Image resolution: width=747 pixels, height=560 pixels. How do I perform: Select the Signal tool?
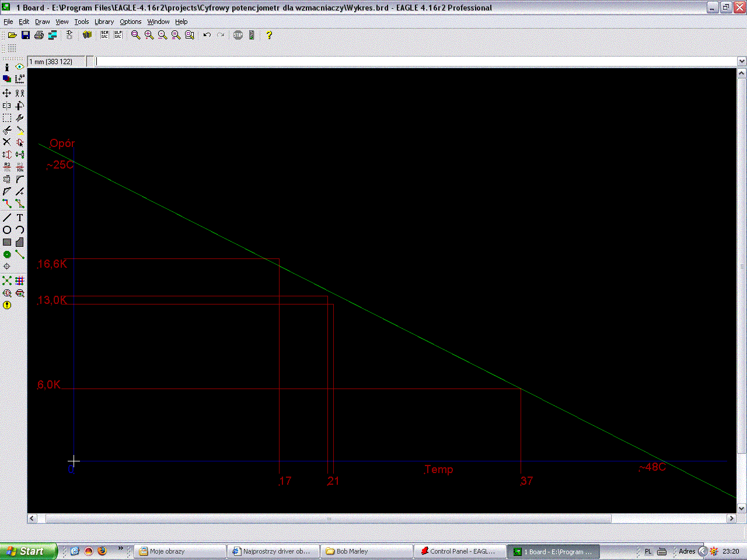pyautogui.click(x=20, y=254)
